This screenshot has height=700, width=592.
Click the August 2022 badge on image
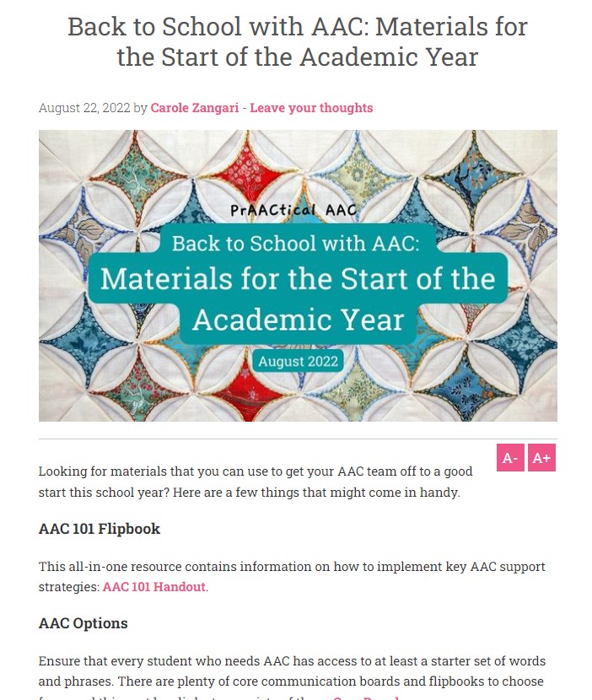[298, 361]
